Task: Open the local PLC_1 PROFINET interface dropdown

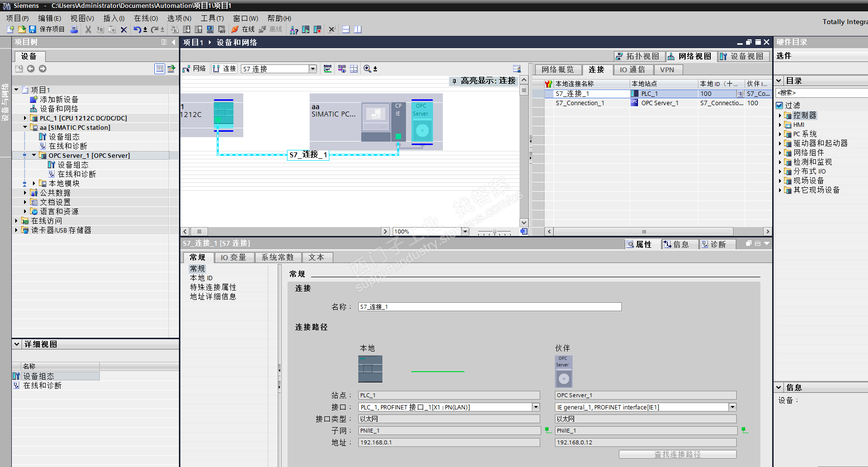Action: (536, 407)
